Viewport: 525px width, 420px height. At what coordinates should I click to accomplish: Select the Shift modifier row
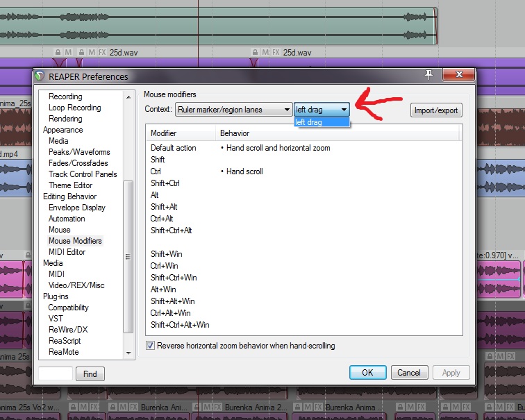click(304, 160)
